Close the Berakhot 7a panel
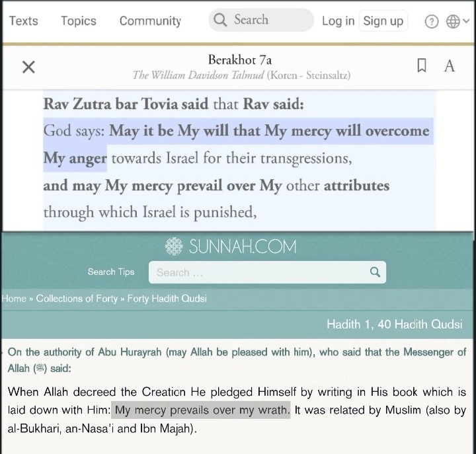Viewport: 476px width, 454px height. click(28, 67)
